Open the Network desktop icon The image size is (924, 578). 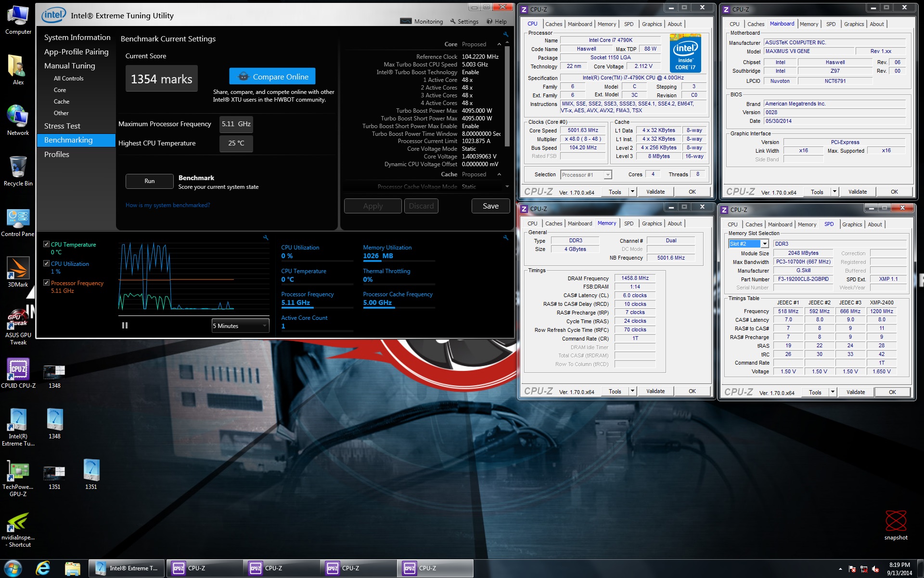[x=18, y=120]
